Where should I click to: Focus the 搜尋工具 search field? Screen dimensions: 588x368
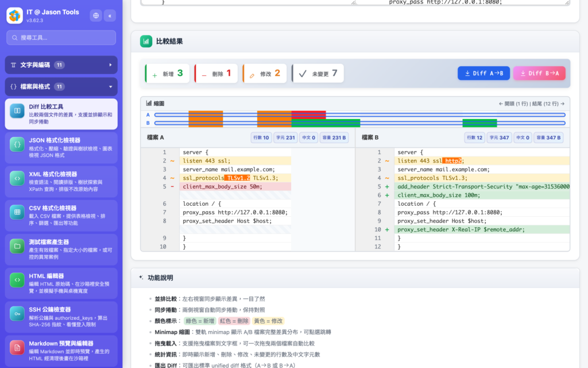point(61,37)
